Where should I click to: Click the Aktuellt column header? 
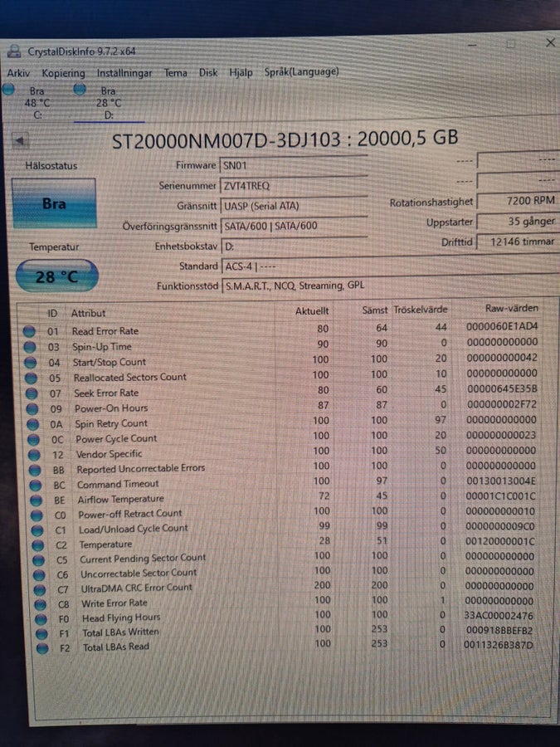point(312,310)
